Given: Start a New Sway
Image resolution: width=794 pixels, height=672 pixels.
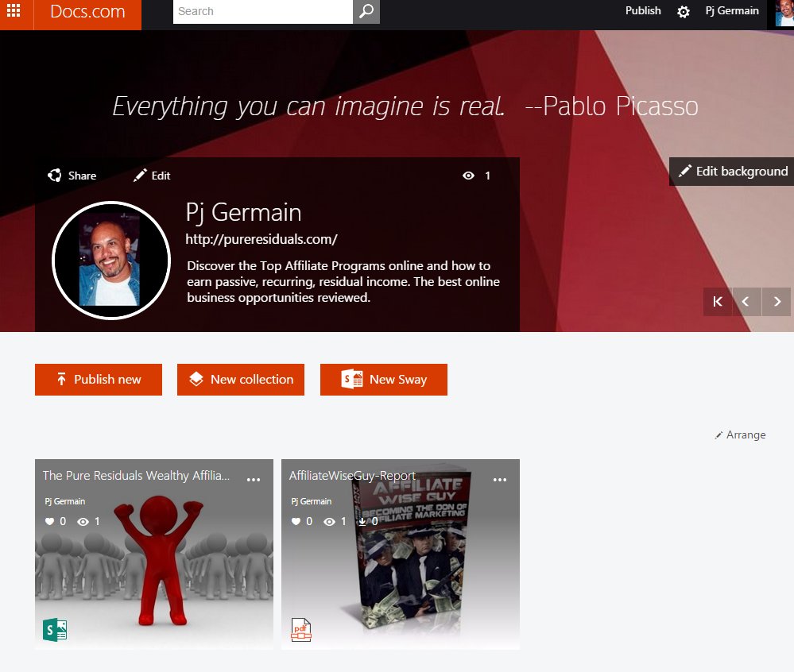Looking at the screenshot, I should click(x=384, y=380).
